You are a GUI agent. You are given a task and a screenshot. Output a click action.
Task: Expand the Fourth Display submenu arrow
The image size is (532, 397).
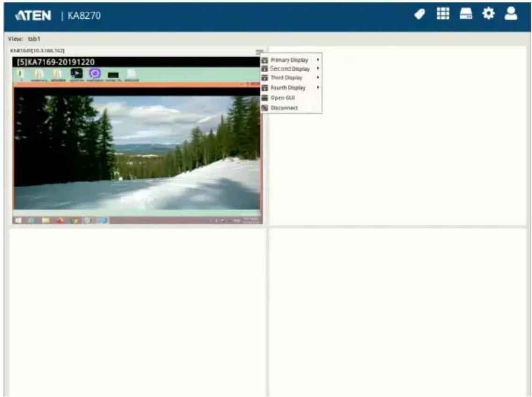318,87
